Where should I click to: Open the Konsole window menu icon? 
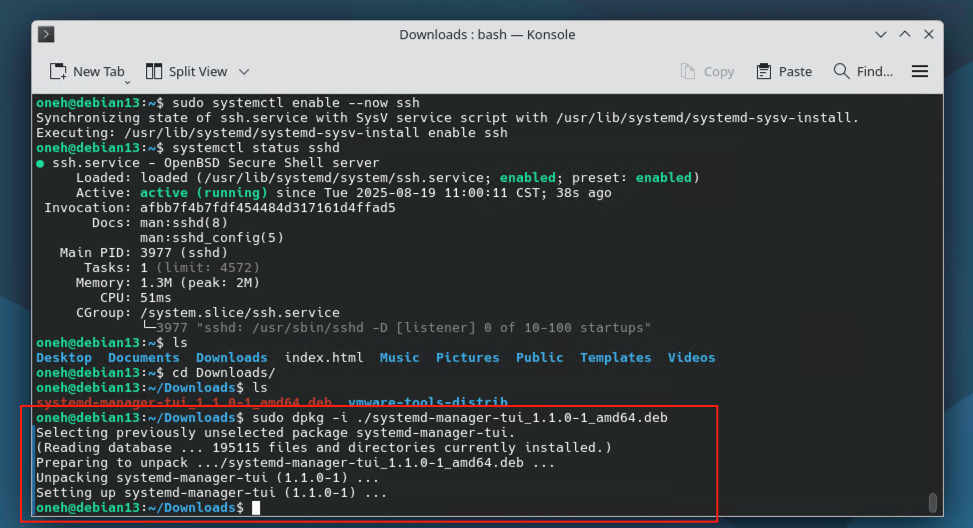pos(46,34)
